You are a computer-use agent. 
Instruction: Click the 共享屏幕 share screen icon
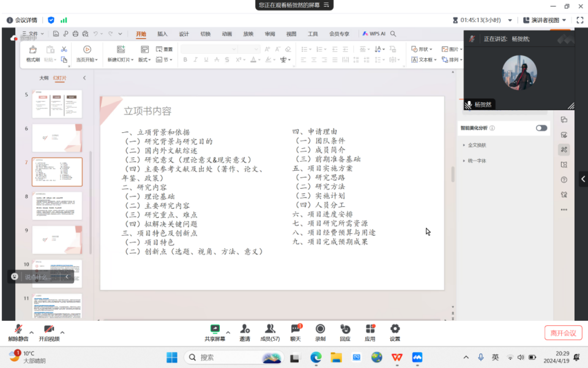[215, 330]
